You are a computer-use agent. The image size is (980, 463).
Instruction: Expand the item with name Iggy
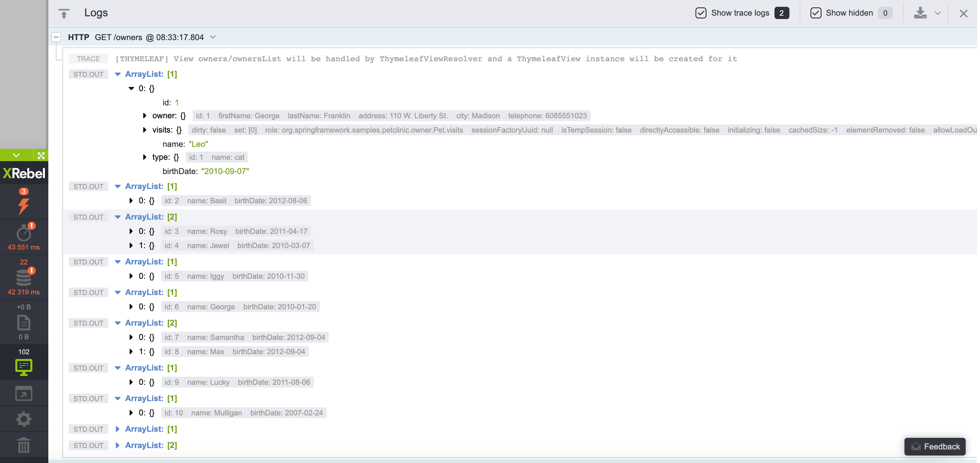pos(131,276)
